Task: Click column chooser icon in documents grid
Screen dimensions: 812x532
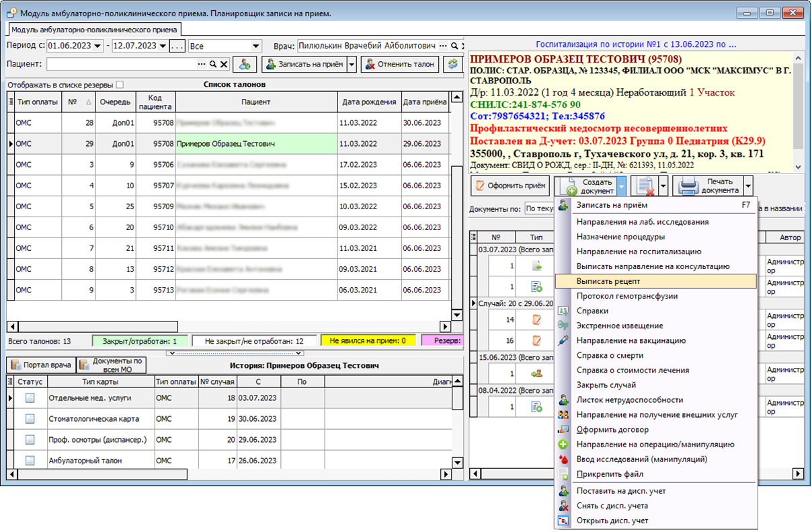Action: (473, 237)
